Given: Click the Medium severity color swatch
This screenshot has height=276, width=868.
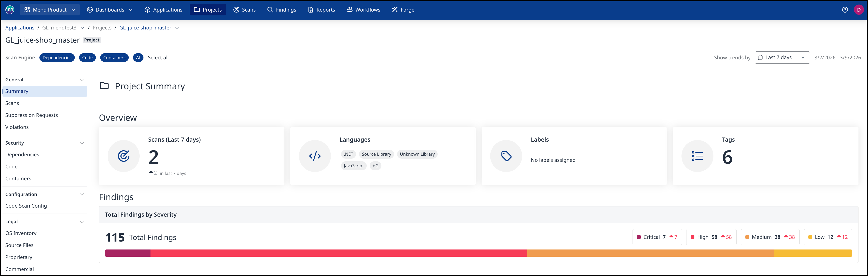Looking at the screenshot, I should coord(747,237).
